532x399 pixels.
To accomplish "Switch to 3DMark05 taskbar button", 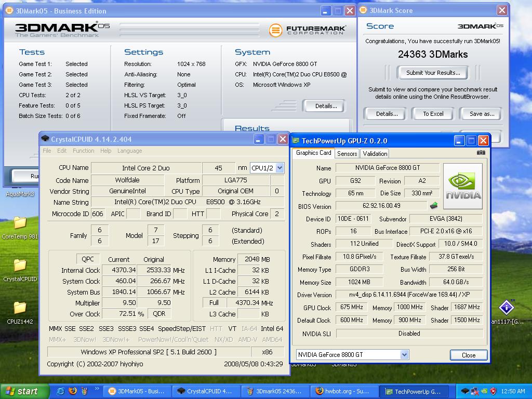I will (138, 391).
